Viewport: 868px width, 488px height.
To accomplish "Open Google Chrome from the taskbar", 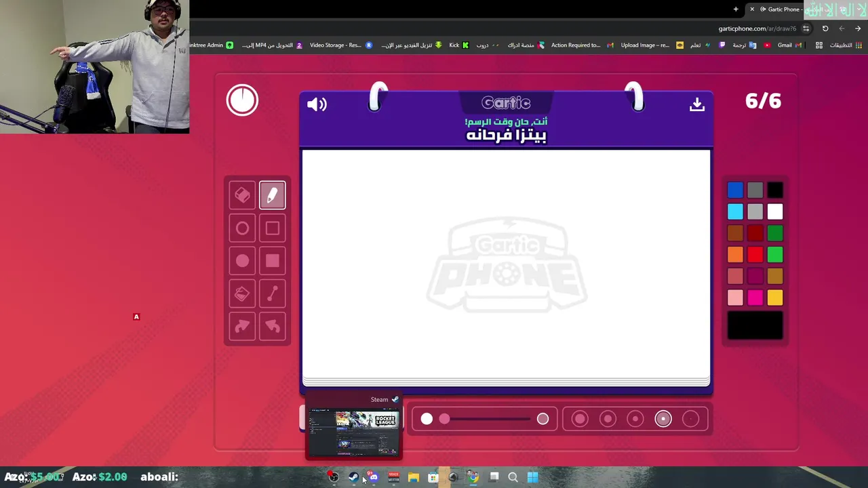I will (x=473, y=477).
